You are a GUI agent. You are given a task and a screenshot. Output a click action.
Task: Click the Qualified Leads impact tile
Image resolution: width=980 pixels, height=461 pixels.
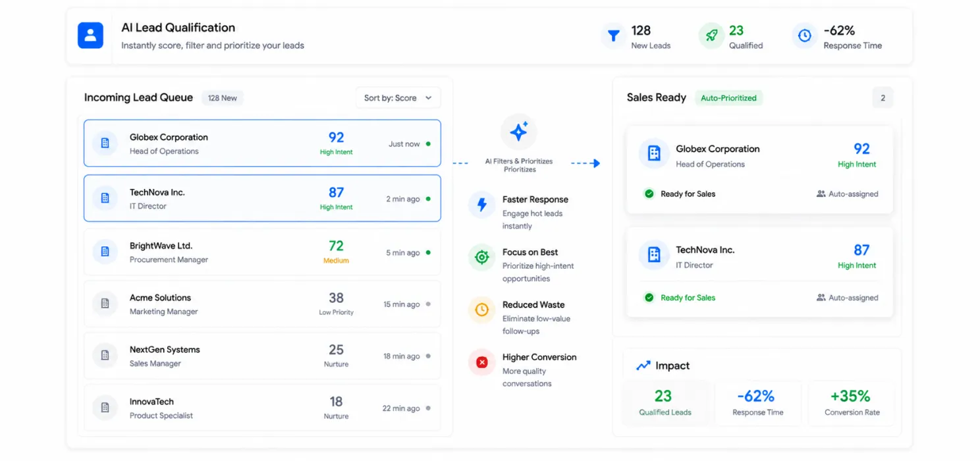pos(665,403)
